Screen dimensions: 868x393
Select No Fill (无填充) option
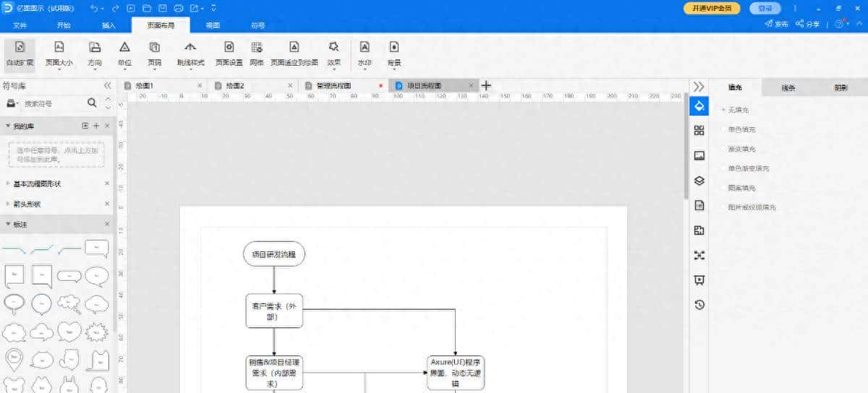coord(739,110)
